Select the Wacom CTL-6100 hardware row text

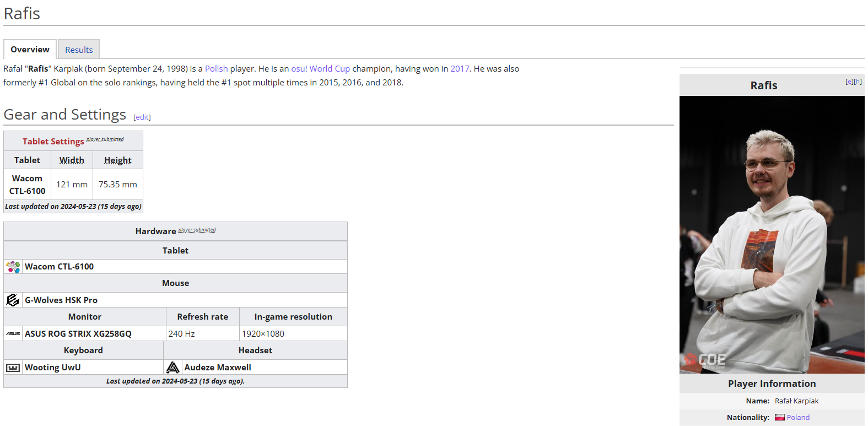[59, 267]
